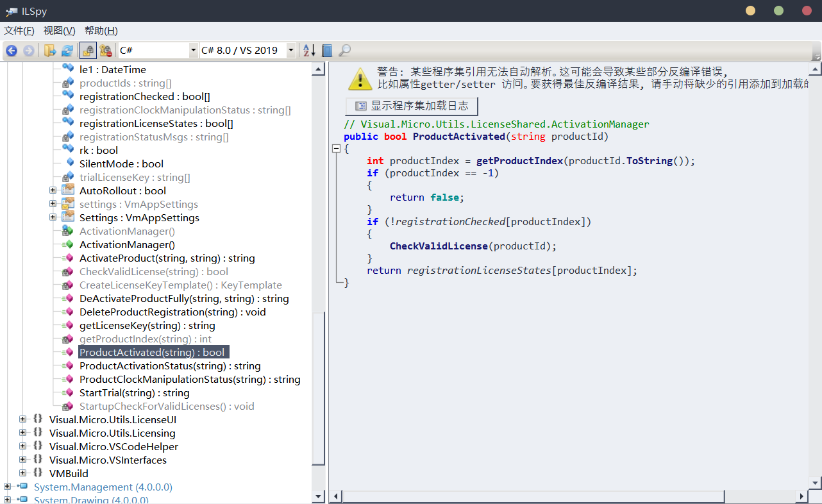This screenshot has width=822, height=504.
Task: Reload assemblies with the refresh icon
Action: pyautogui.click(x=66, y=50)
